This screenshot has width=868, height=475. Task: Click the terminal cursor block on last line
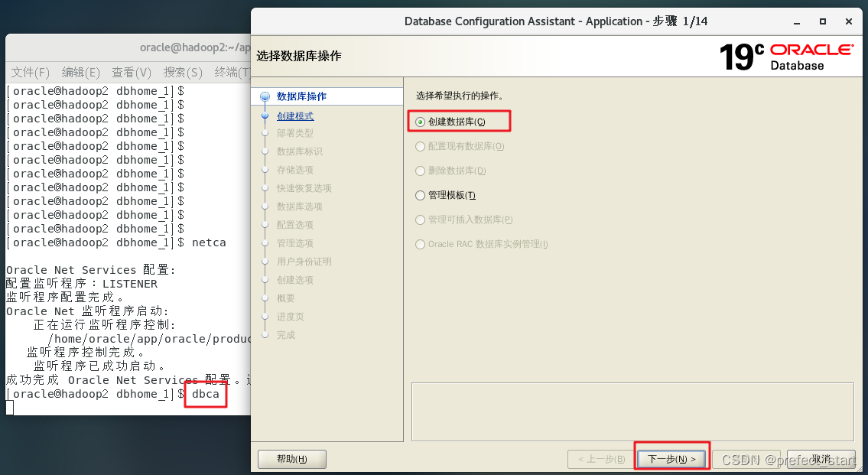[x=9, y=408]
